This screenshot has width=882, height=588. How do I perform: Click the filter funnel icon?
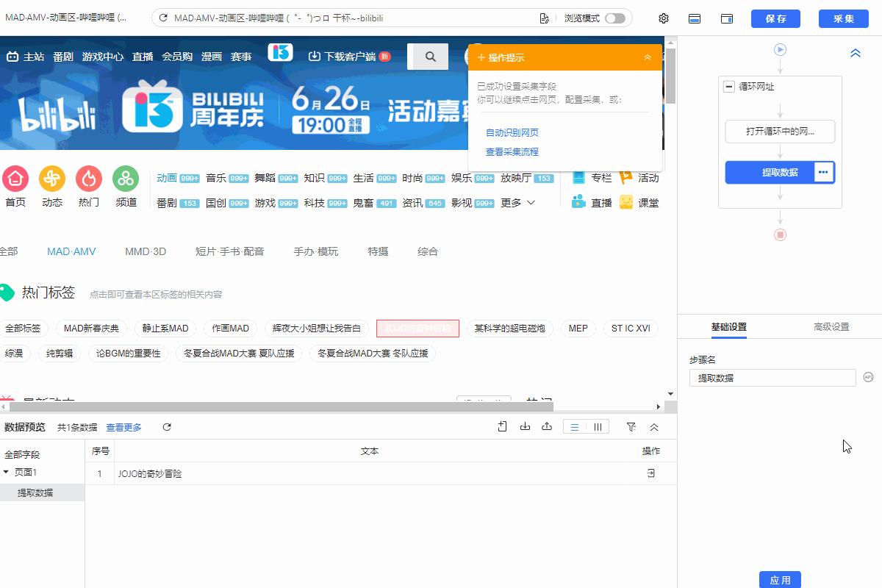[631, 427]
